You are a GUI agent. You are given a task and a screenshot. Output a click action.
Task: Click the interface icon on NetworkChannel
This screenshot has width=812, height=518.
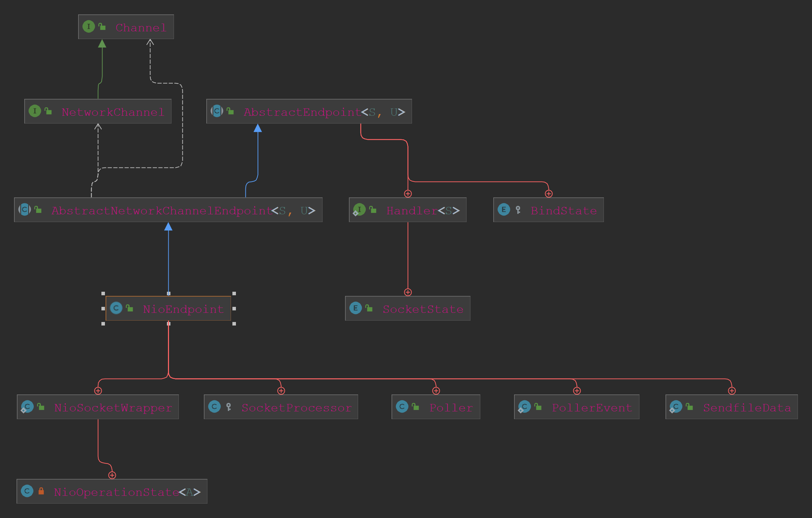click(x=35, y=111)
